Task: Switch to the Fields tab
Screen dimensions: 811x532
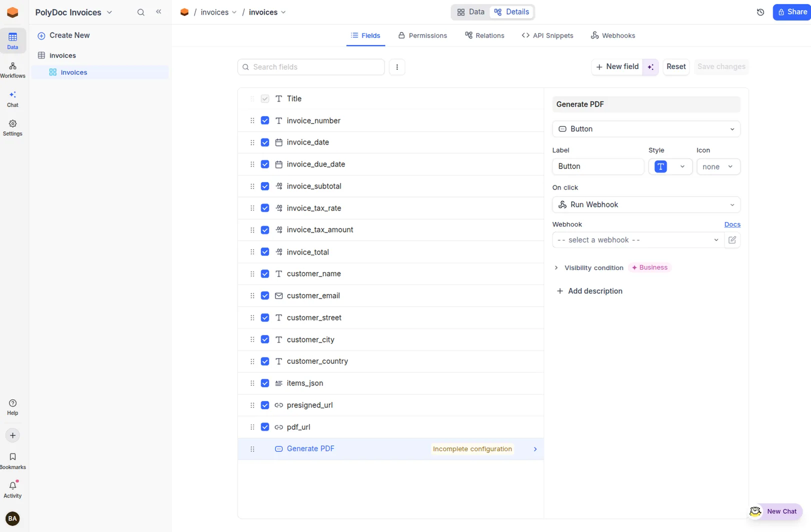Action: pos(365,35)
